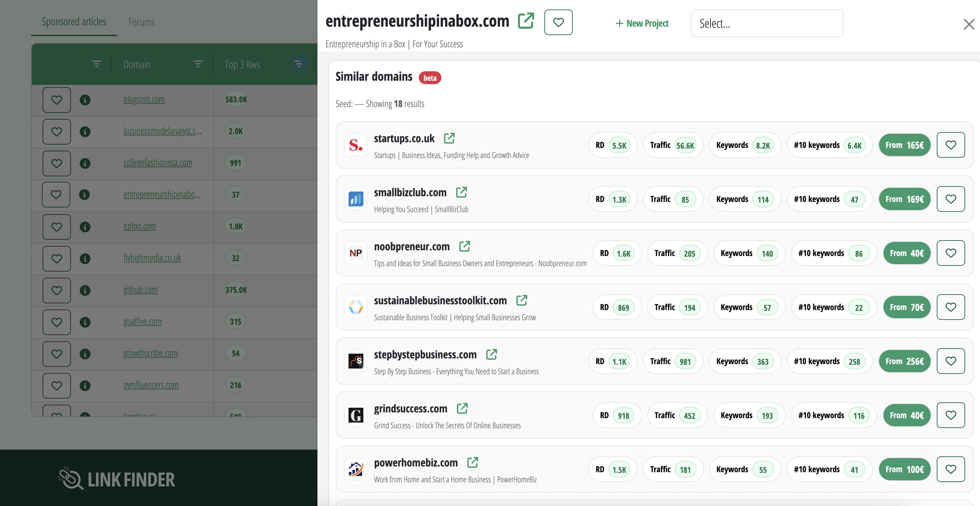980x506 pixels.
Task: Favorite entrepreneurshipinabox.com with header heart button
Action: click(558, 22)
